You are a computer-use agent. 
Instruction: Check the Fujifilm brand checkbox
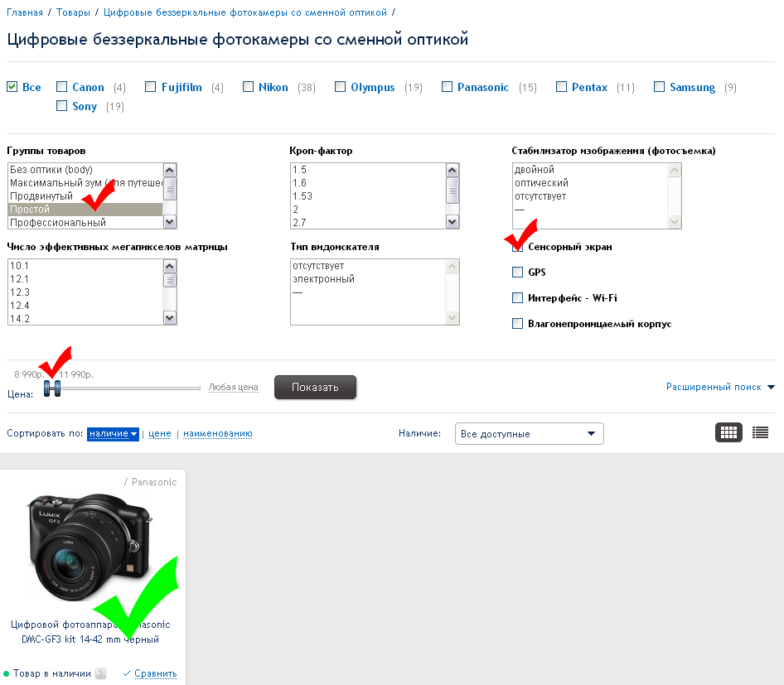151,87
